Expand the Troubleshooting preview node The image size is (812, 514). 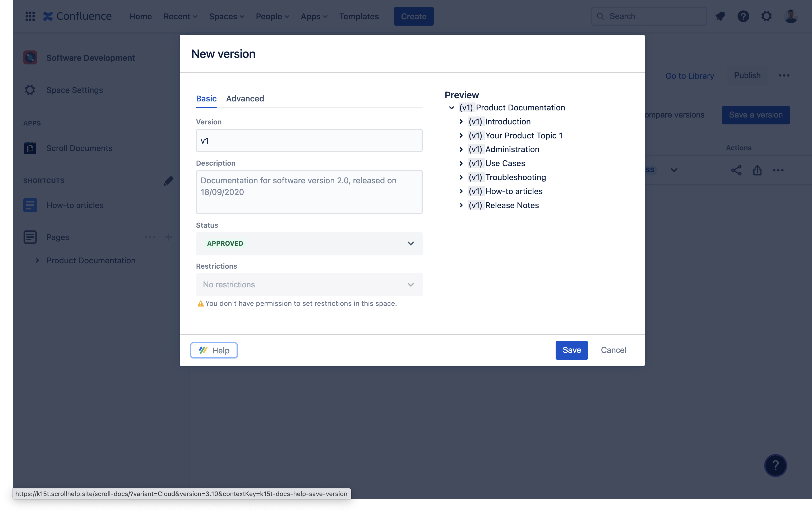point(461,177)
